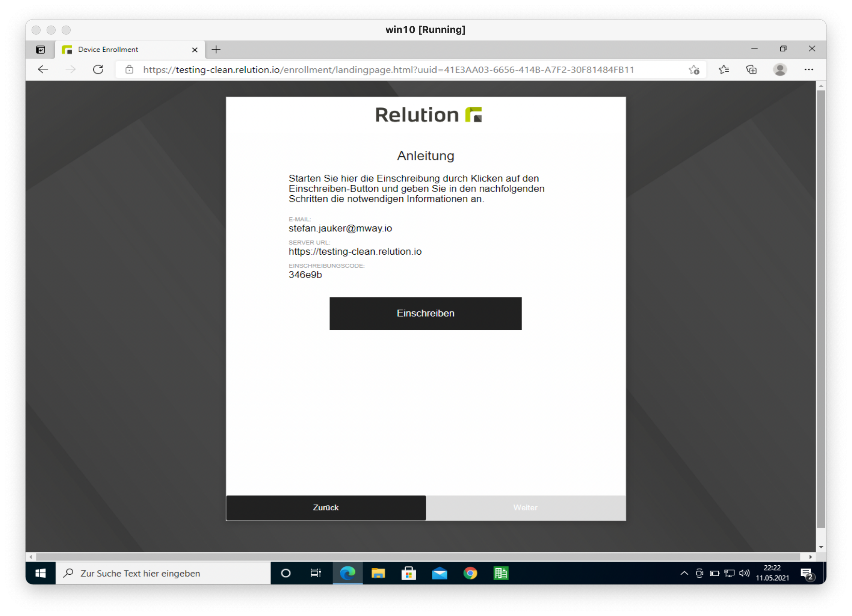The width and height of the screenshot is (852, 616).
Task: Click the browser forward arrow
Action: (71, 69)
